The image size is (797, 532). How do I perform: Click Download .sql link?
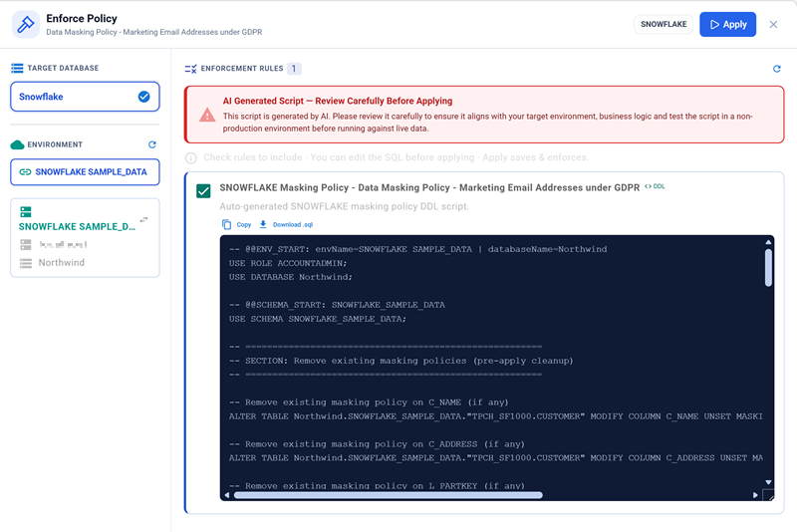point(293,224)
